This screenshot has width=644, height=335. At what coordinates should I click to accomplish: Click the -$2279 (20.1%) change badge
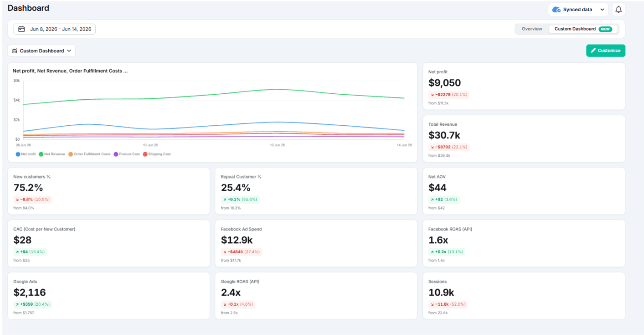(449, 95)
